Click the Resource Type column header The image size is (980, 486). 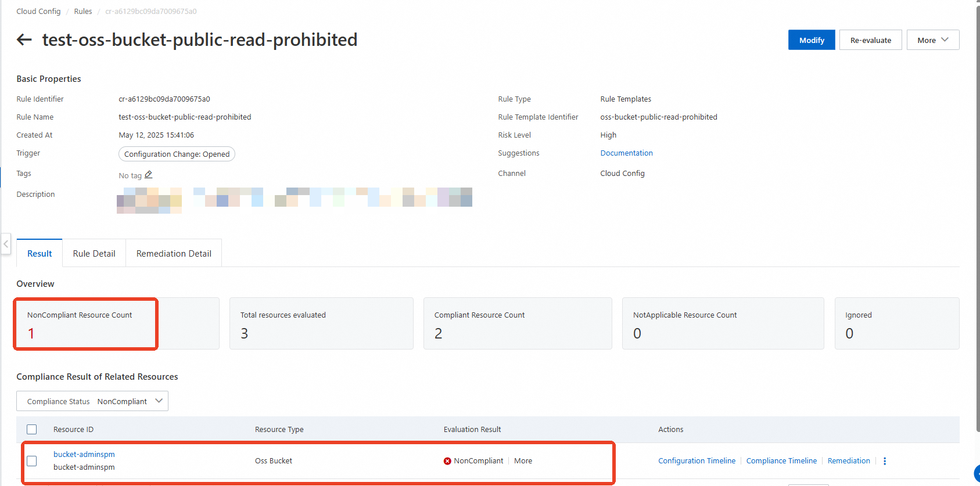(x=279, y=430)
